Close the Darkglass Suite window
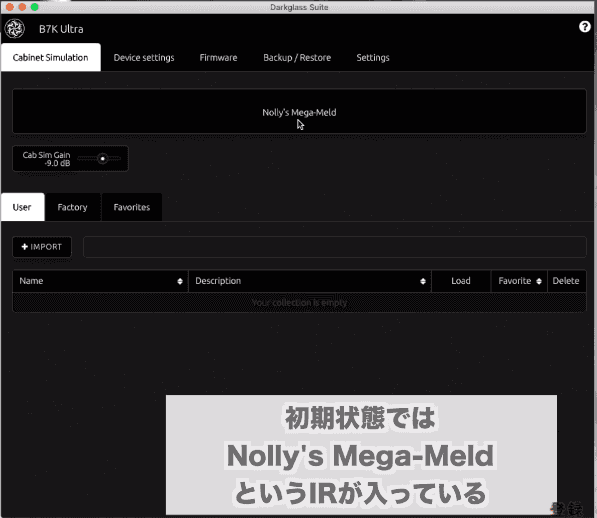This screenshot has width=597, height=518. click(10, 7)
